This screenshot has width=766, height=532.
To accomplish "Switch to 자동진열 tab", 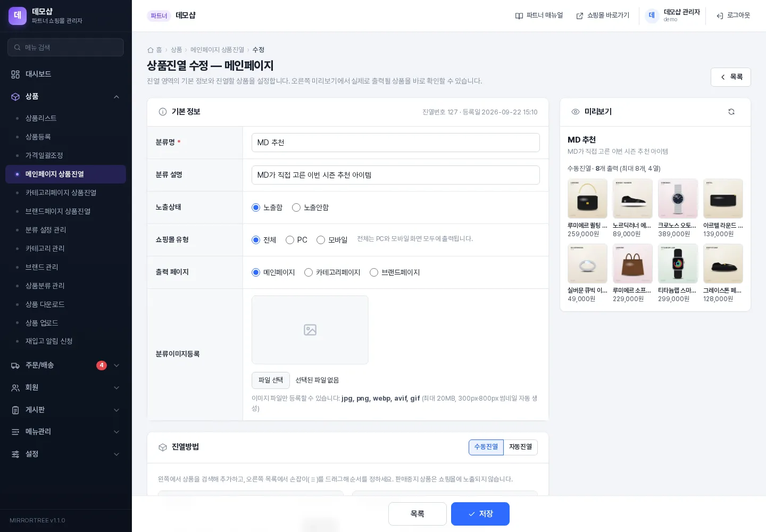I will click(x=520, y=447).
